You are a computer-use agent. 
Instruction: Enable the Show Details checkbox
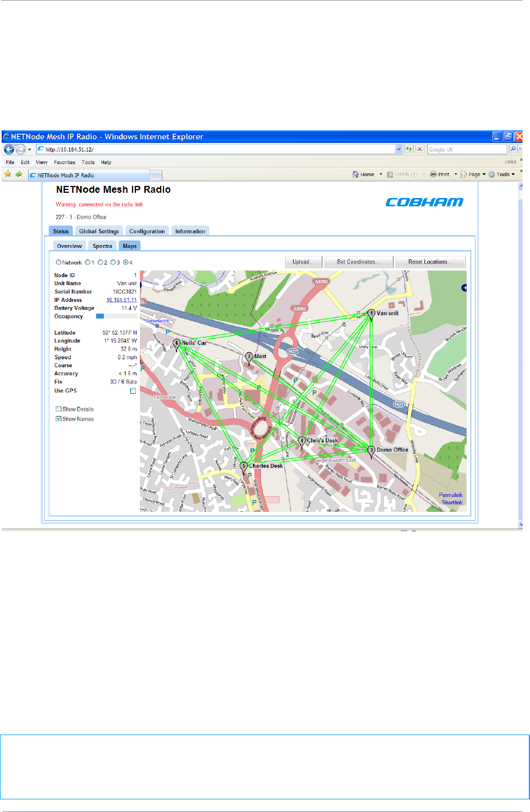(x=59, y=409)
